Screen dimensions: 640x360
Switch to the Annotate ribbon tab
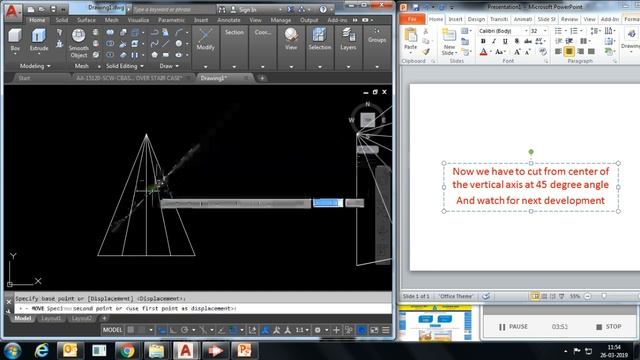(229, 20)
